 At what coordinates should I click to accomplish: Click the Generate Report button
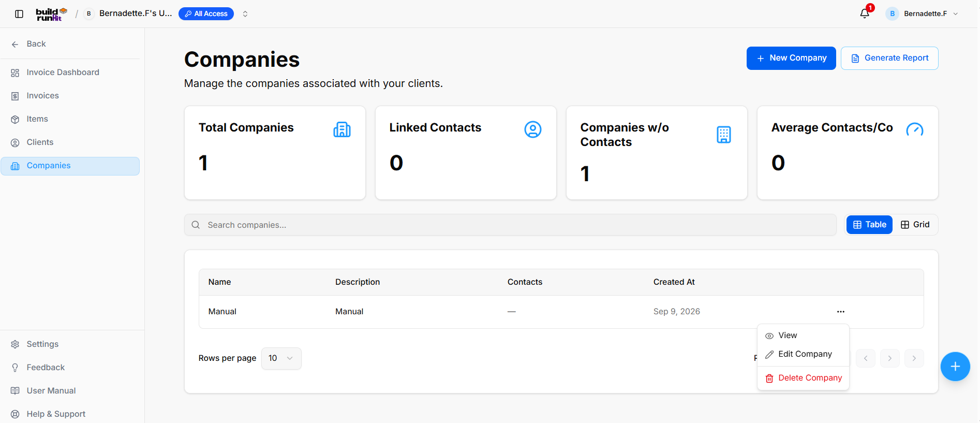(889, 58)
